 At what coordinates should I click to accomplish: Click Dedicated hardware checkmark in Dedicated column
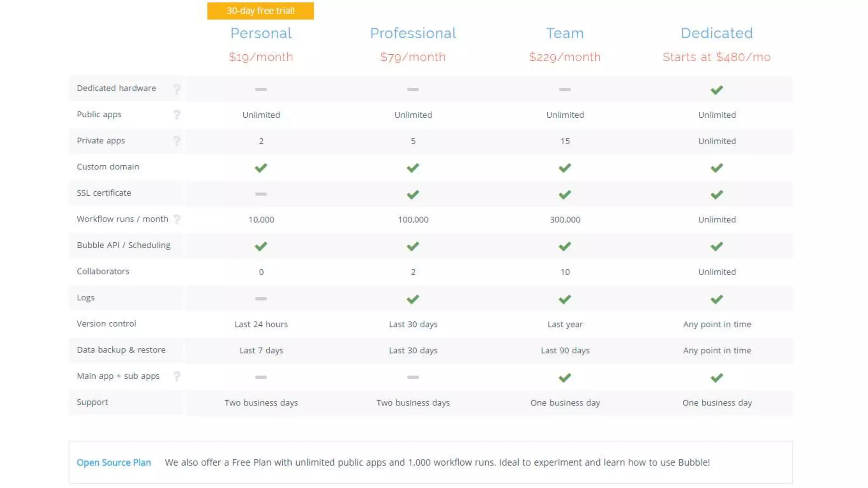pyautogui.click(x=717, y=90)
